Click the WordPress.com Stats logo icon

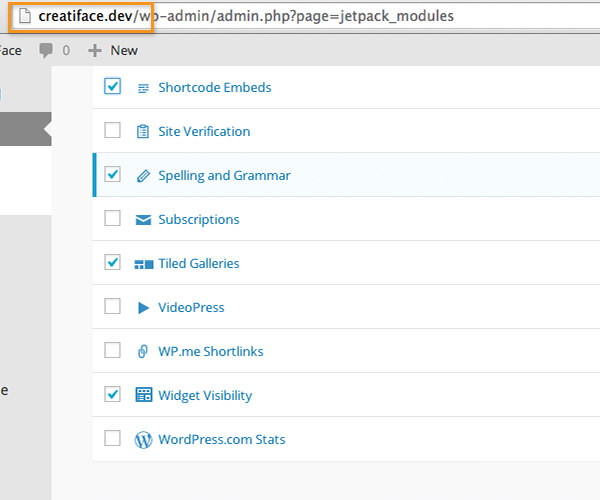[143, 440]
